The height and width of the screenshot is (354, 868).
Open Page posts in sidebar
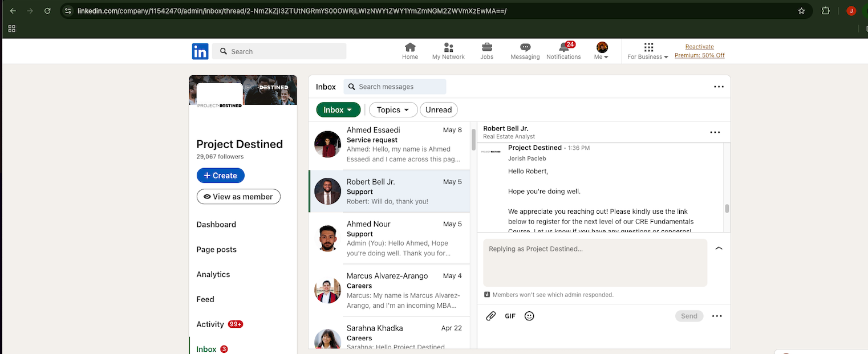[216, 250]
